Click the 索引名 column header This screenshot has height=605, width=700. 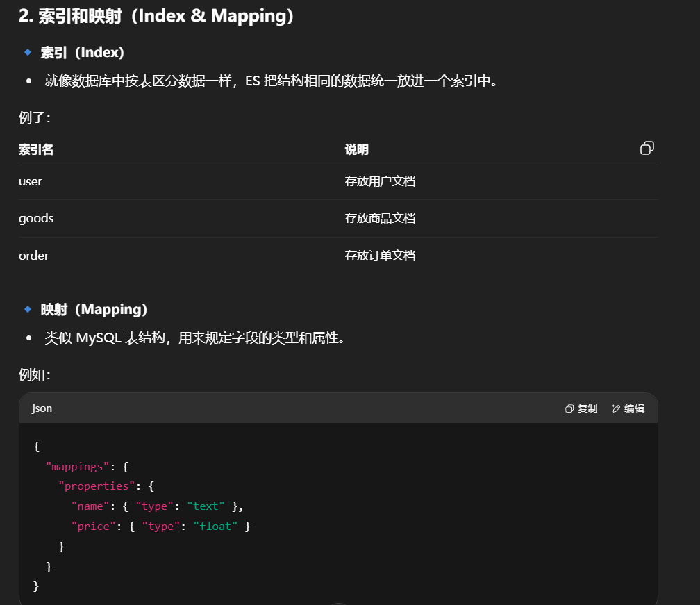pos(36,149)
